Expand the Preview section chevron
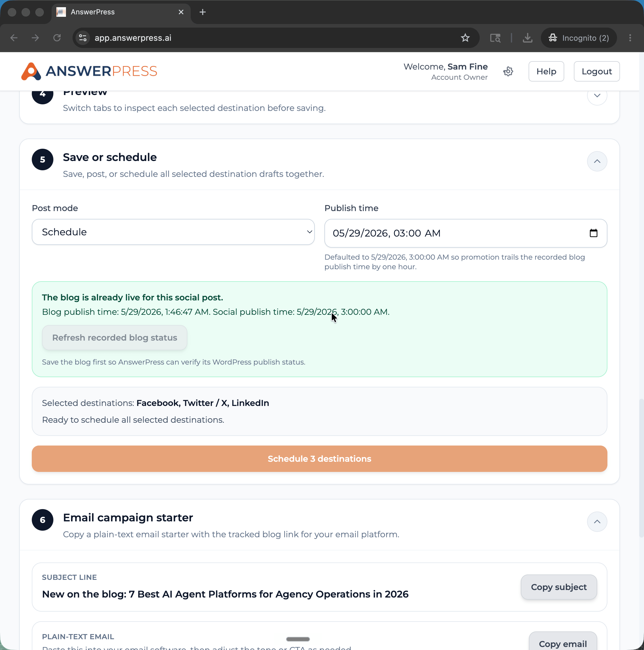The width and height of the screenshot is (644, 650). 597,96
